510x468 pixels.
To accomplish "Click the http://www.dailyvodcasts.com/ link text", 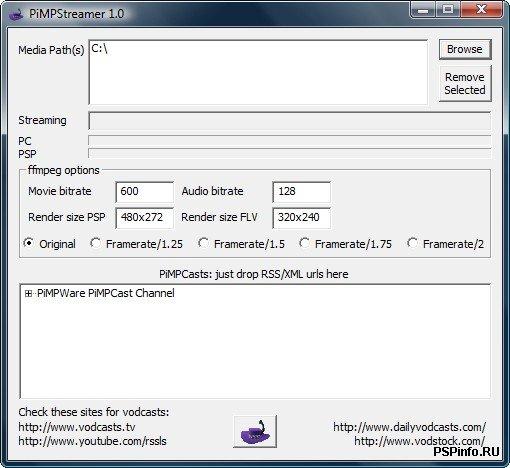I will pos(409,427).
